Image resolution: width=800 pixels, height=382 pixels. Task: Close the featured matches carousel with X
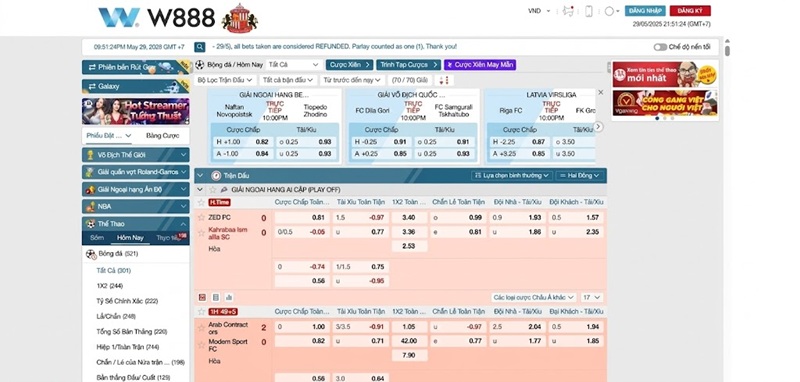click(601, 92)
